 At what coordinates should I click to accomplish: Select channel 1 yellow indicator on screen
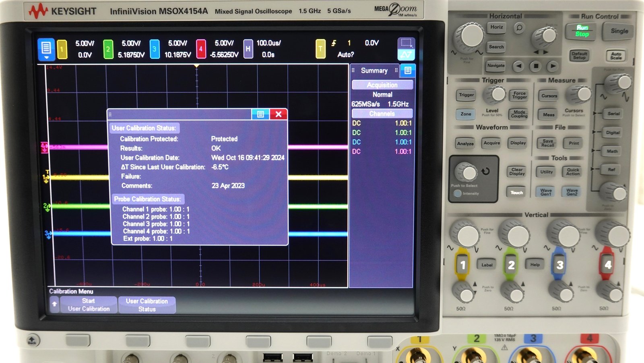click(x=62, y=49)
